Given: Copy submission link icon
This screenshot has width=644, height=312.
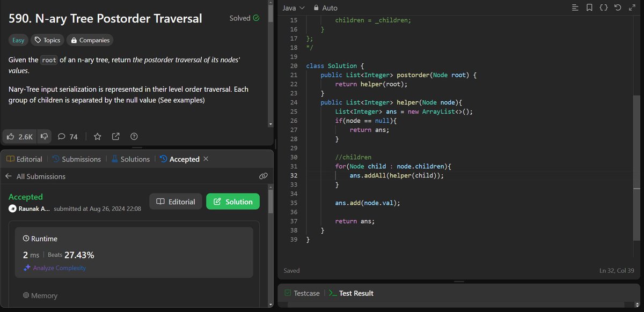Looking at the screenshot, I should pyautogui.click(x=263, y=176).
